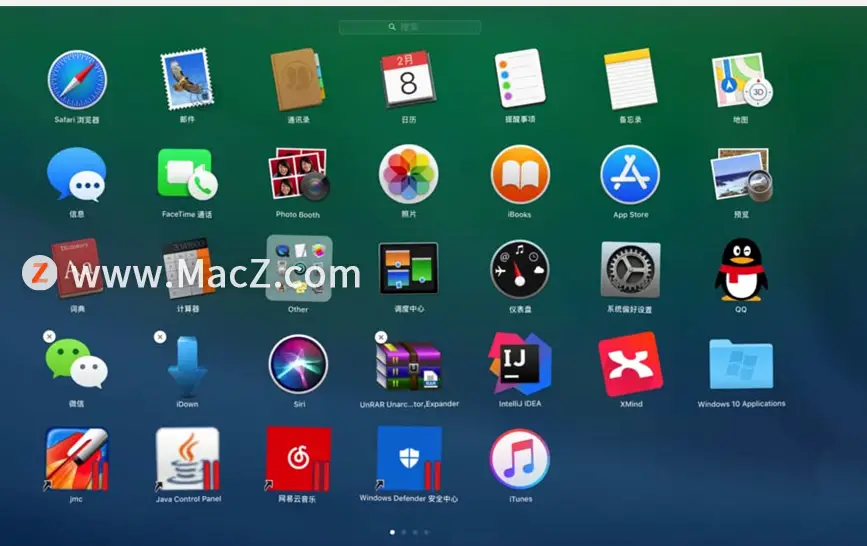867x546 pixels.
Task: Open the Other folder
Action: [x=299, y=268]
